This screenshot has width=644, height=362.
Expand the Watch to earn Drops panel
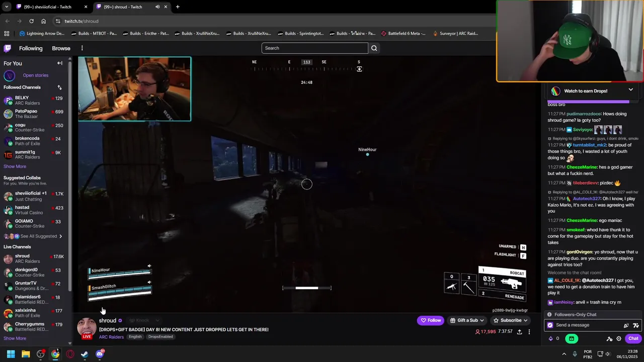[630, 89]
